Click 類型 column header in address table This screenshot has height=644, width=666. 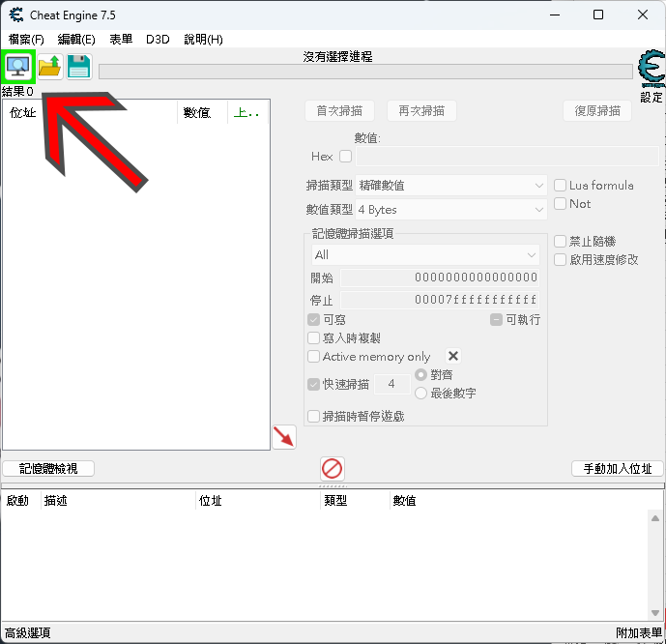pos(335,501)
